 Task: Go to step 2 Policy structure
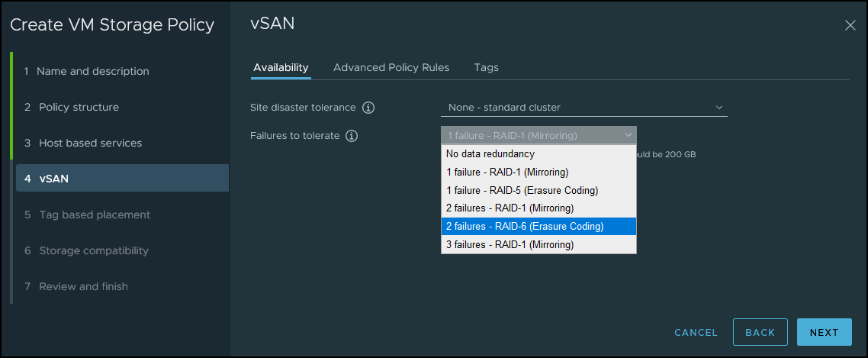click(79, 107)
